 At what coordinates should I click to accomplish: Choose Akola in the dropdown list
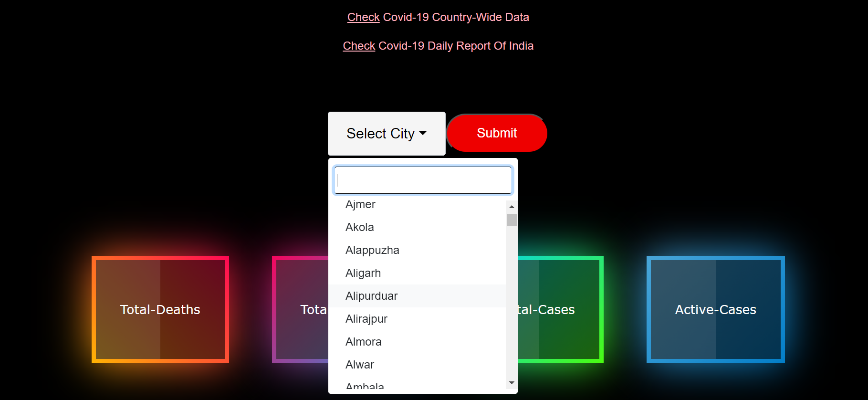click(x=360, y=227)
